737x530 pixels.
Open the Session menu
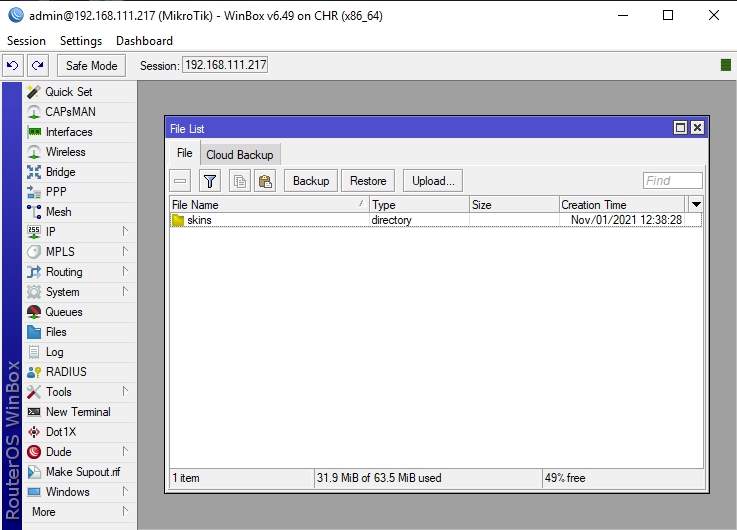26,41
